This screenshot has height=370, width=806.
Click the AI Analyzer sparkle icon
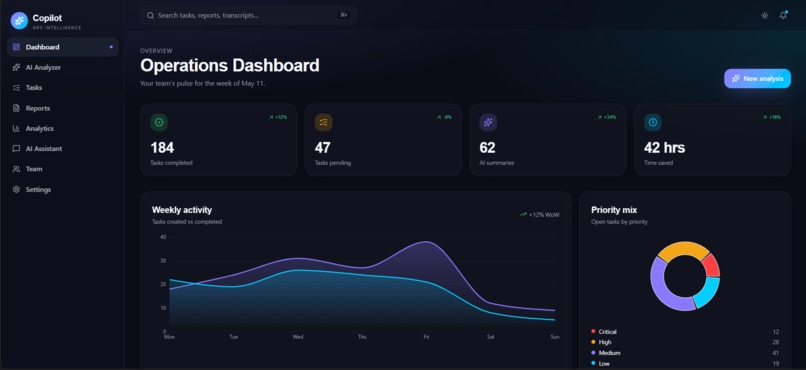pos(16,67)
